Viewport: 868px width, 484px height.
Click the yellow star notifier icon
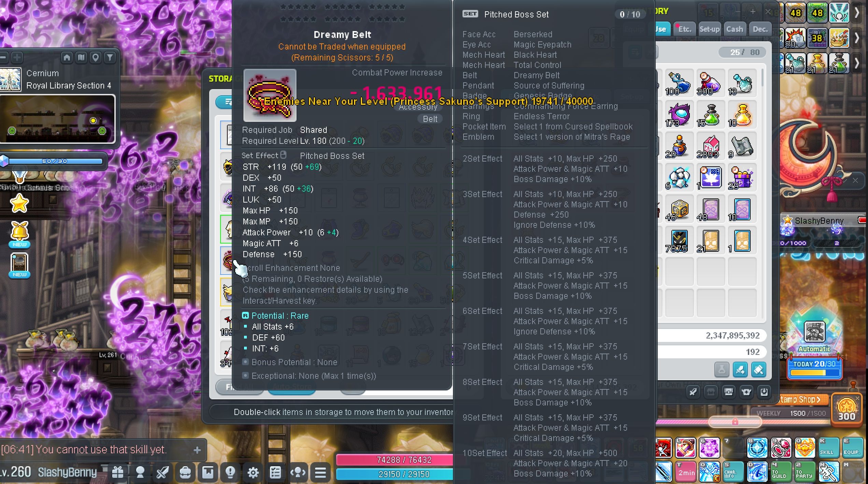[x=19, y=204]
